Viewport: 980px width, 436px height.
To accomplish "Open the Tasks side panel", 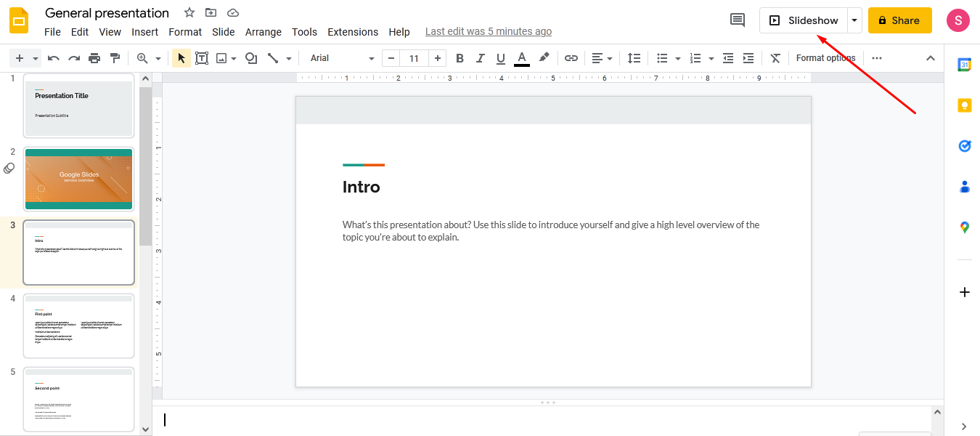I will [964, 145].
